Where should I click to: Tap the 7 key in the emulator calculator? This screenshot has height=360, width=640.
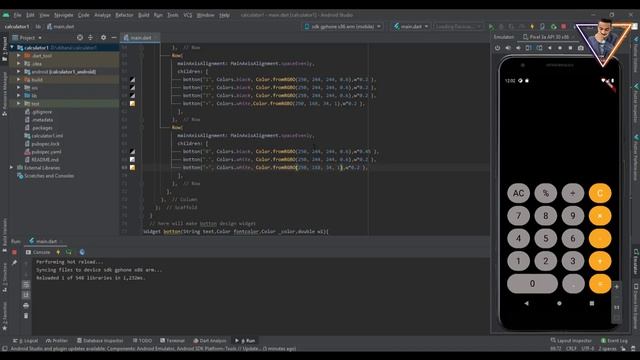518,216
